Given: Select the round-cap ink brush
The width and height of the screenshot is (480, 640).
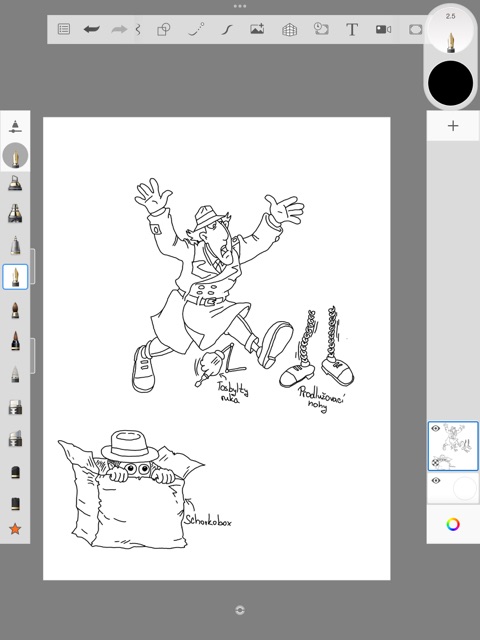Looking at the screenshot, I should coord(15,183).
